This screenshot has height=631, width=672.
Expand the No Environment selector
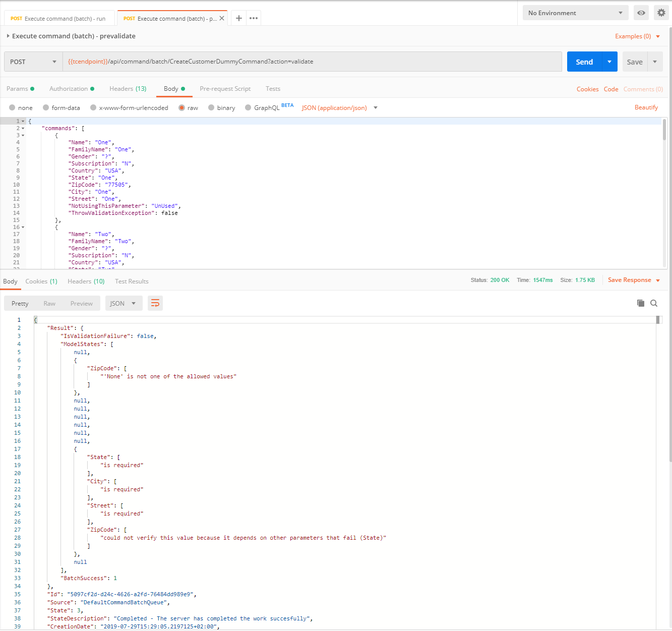click(x=575, y=13)
